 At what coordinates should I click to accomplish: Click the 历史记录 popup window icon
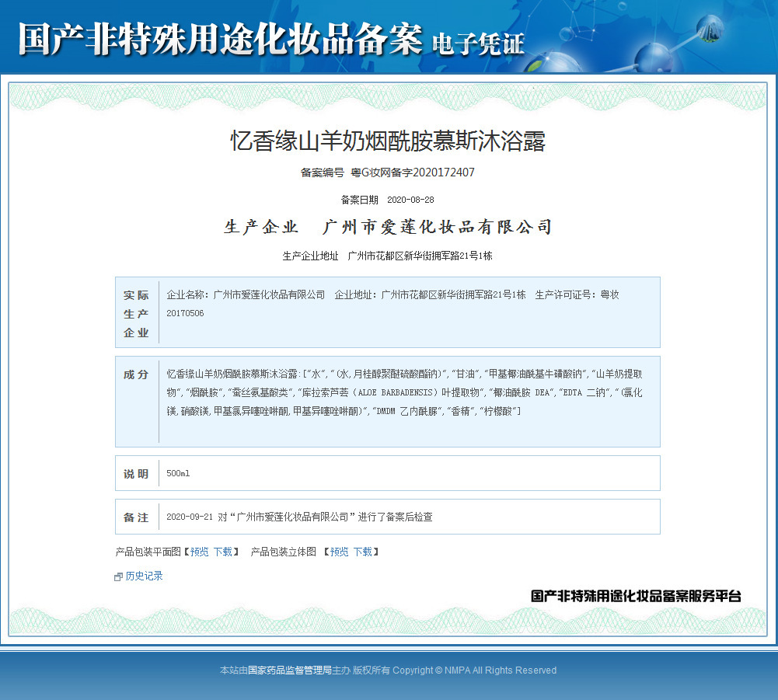point(118,576)
